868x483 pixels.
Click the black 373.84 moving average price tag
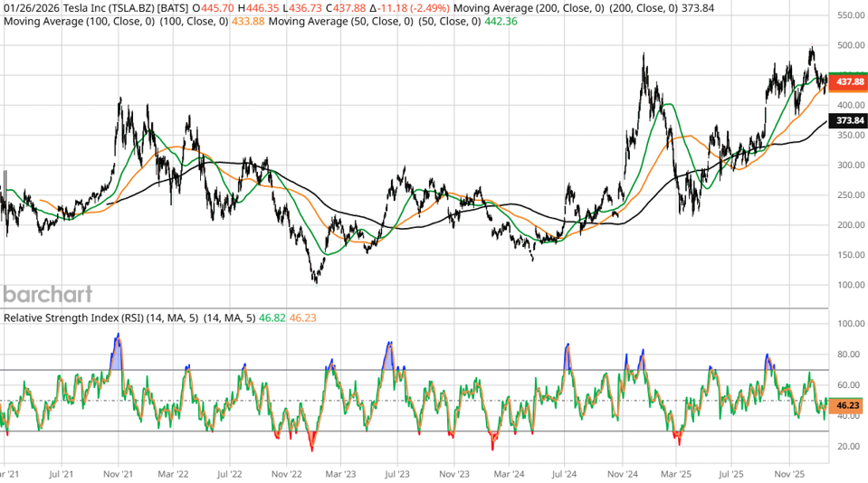tap(849, 120)
